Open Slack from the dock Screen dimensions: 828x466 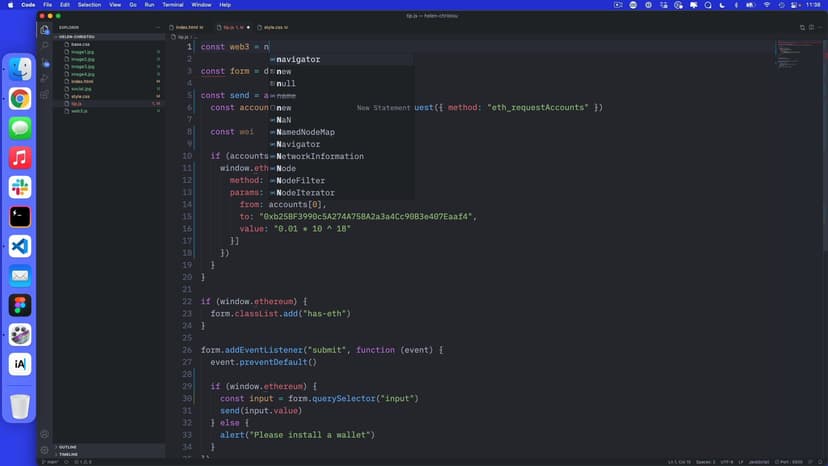point(20,187)
